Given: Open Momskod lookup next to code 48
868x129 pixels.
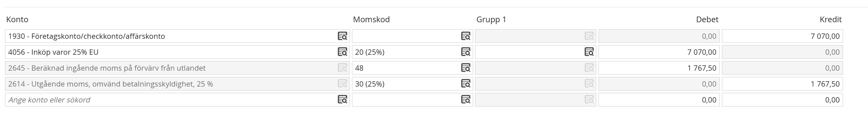Looking at the screenshot, I should [x=466, y=68].
